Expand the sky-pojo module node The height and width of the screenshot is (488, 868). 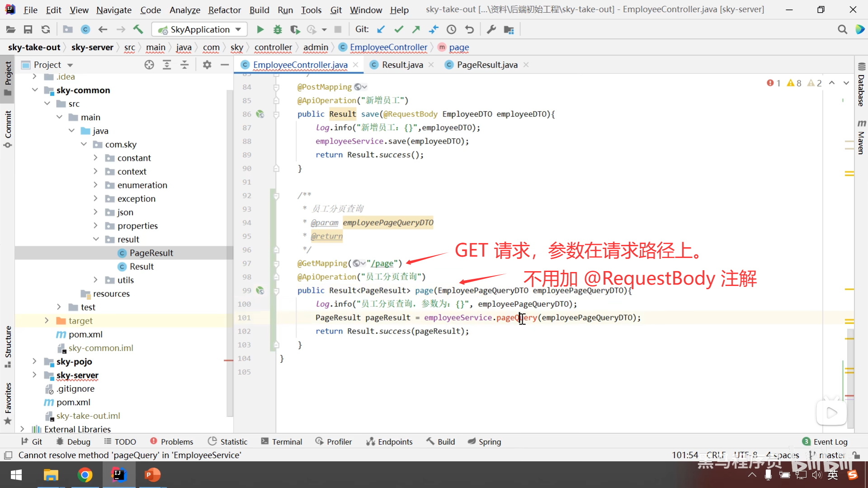[34, 361]
